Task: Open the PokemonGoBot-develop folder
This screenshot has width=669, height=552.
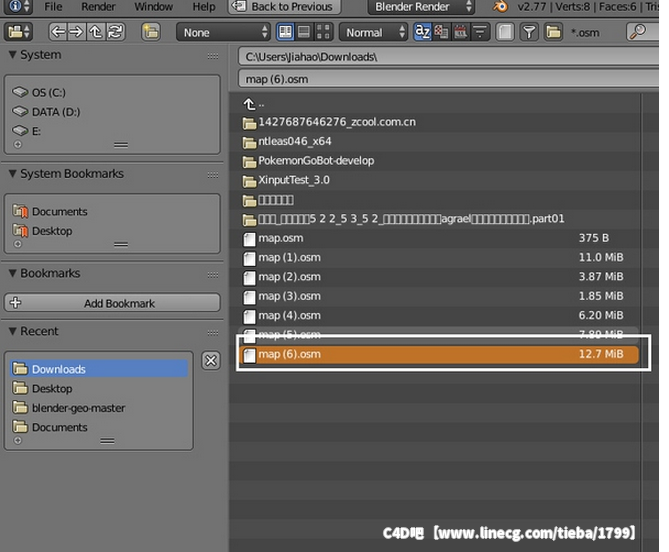Action: point(439,161)
